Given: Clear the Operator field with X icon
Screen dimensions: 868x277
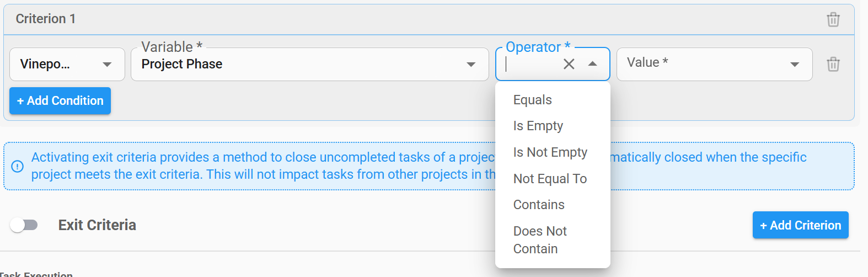Looking at the screenshot, I should point(569,64).
